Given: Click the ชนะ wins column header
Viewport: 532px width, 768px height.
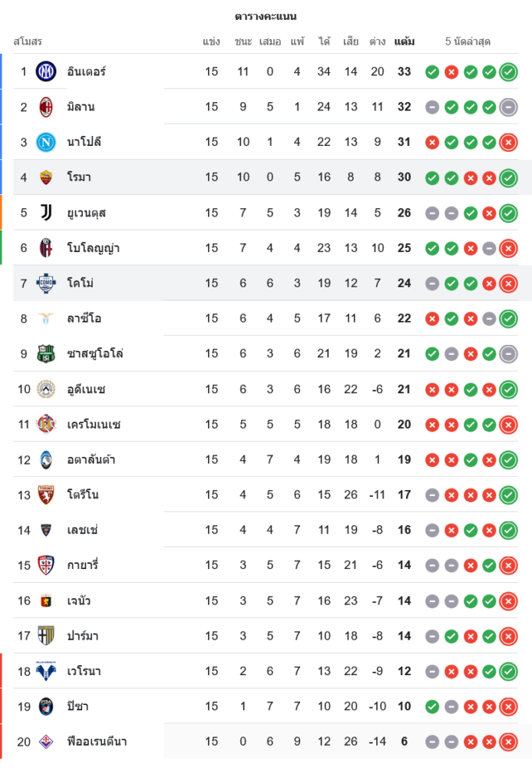Looking at the screenshot, I should [243, 41].
